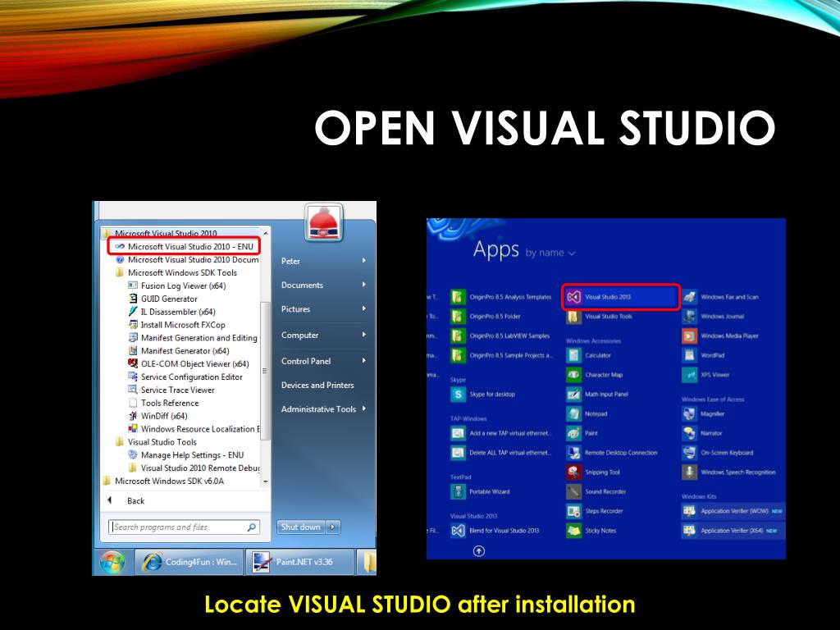This screenshot has width=840, height=630.
Task: Switch to Paint.NET v3.36 taskbar button
Action: click(x=300, y=562)
